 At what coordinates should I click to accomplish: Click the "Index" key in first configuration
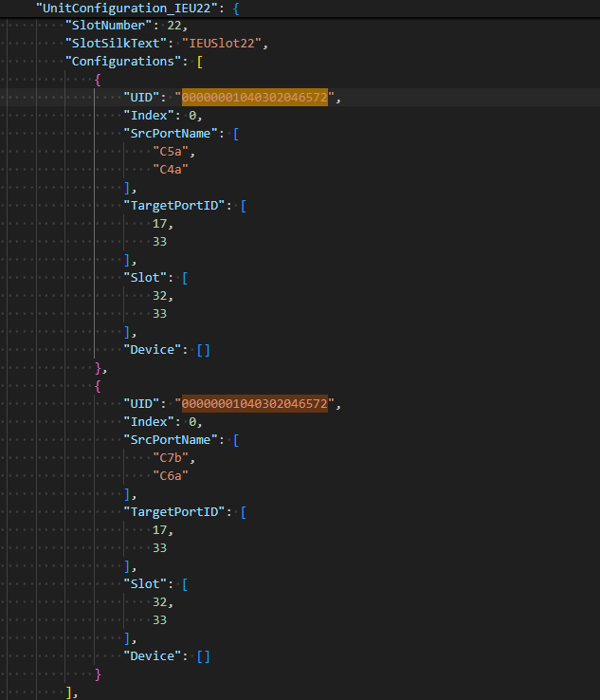[x=152, y=116]
